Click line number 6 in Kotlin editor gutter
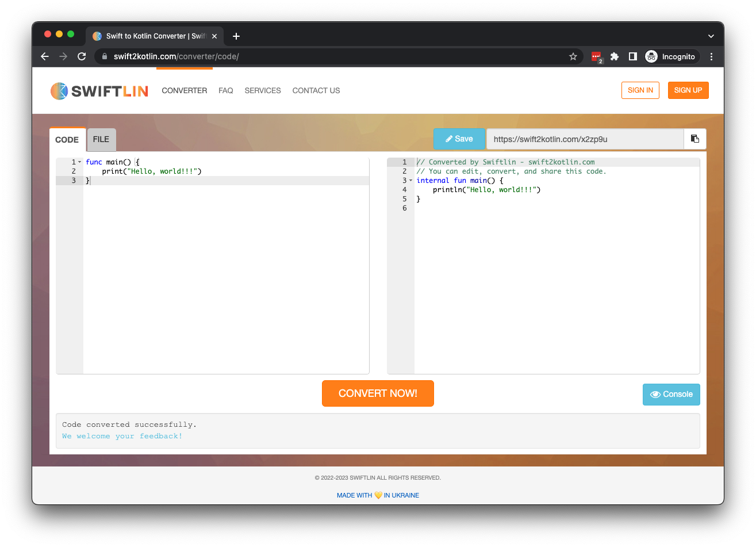This screenshot has width=756, height=547. pyautogui.click(x=404, y=208)
